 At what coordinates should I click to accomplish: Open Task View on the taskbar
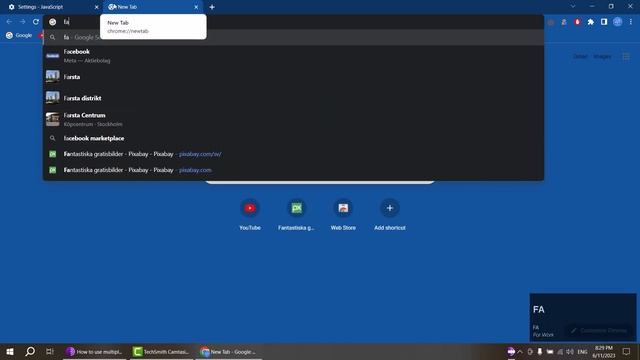click(x=50, y=351)
